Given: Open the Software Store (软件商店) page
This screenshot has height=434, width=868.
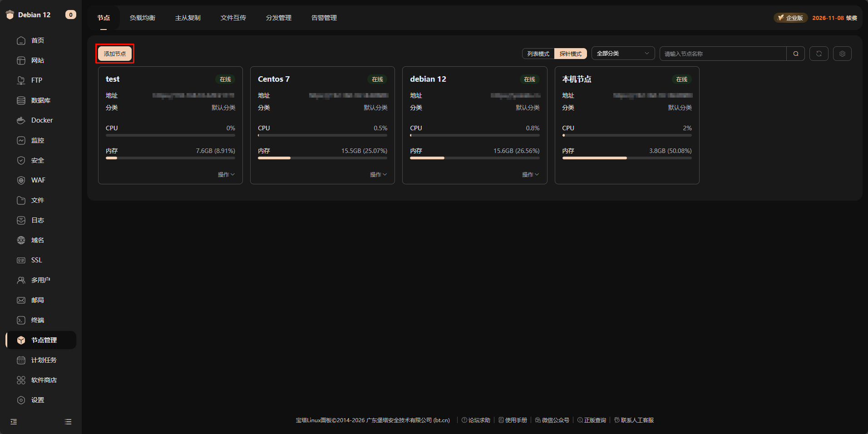Looking at the screenshot, I should point(44,380).
